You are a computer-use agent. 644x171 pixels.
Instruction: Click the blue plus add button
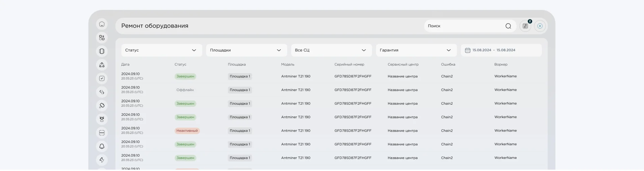tap(540, 26)
